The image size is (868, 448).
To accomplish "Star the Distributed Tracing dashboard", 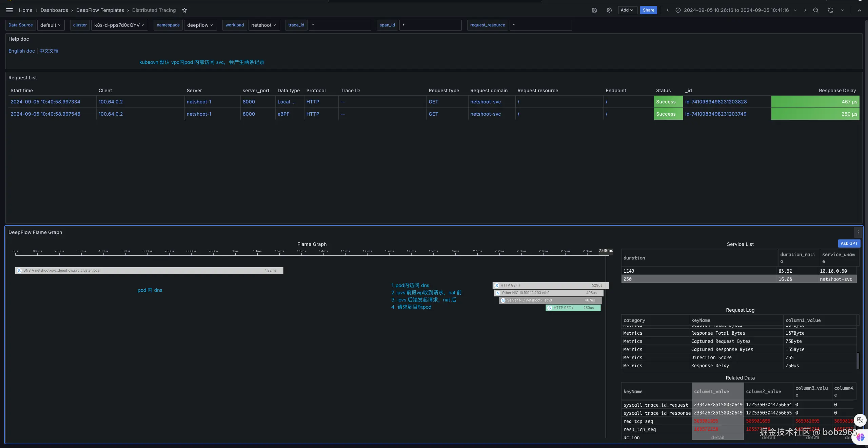I will point(184,10).
